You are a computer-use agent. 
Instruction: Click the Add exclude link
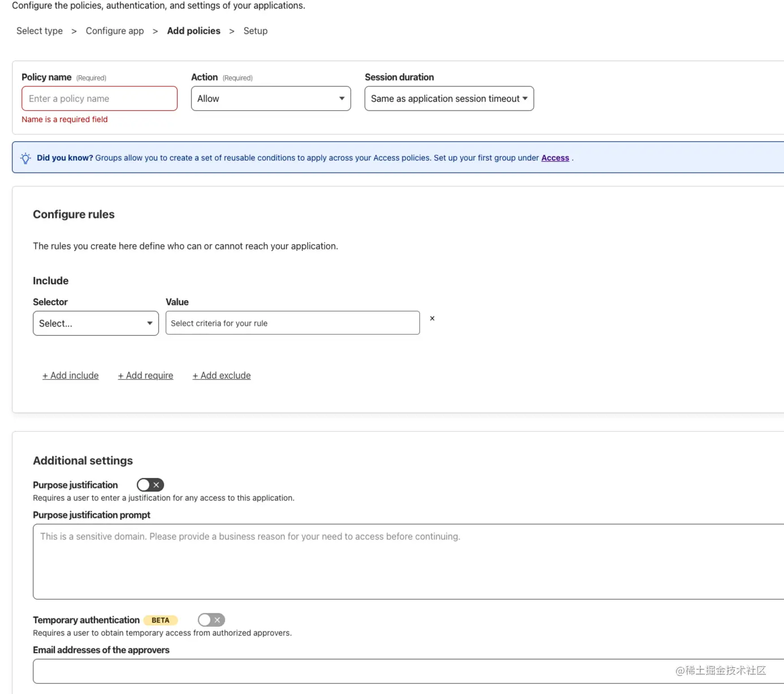[222, 375]
